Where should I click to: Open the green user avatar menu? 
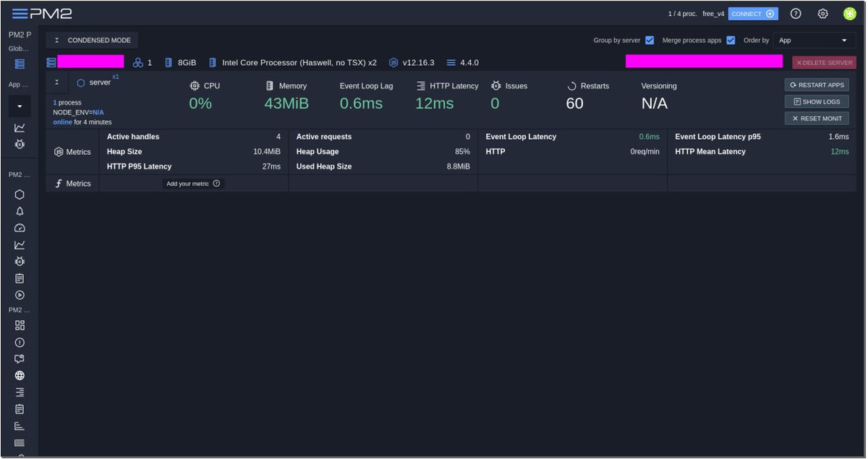click(849, 13)
